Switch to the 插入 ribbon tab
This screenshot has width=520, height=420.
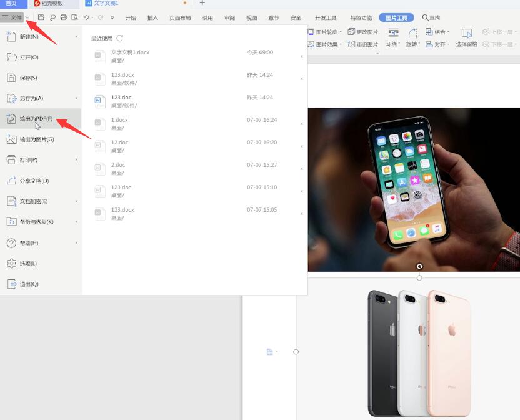click(152, 17)
